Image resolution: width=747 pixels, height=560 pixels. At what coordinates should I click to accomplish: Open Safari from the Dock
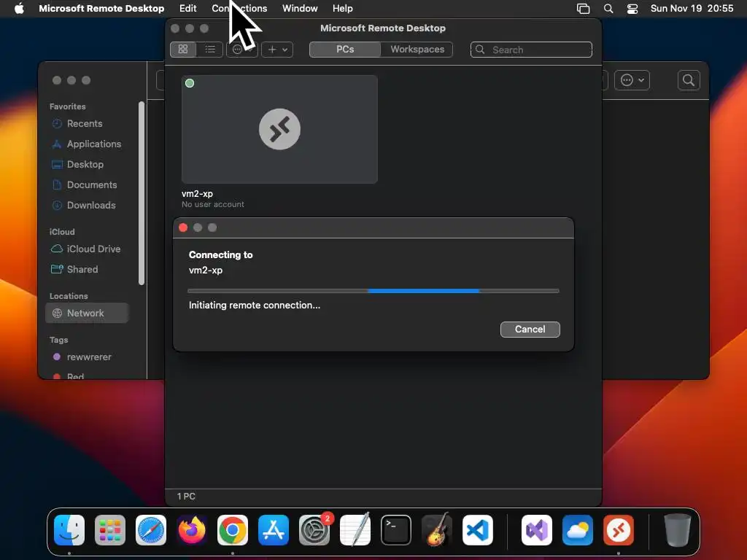pos(151,530)
